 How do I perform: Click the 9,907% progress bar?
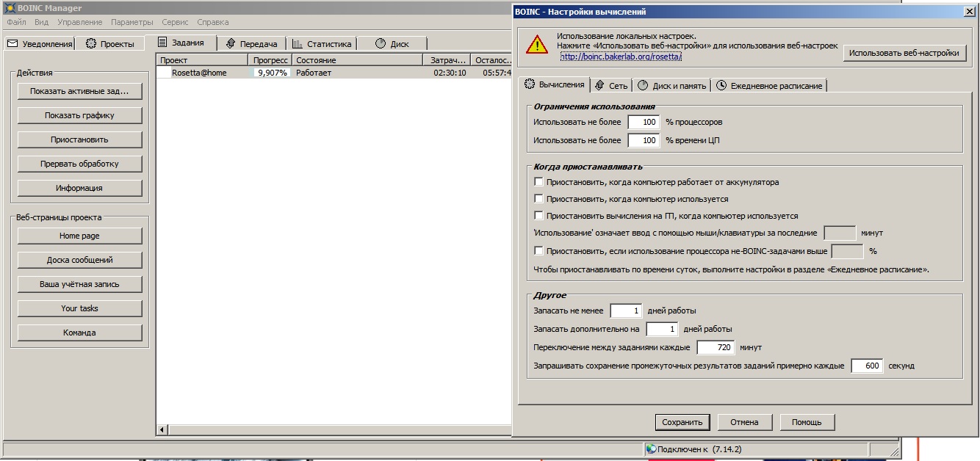[x=271, y=73]
